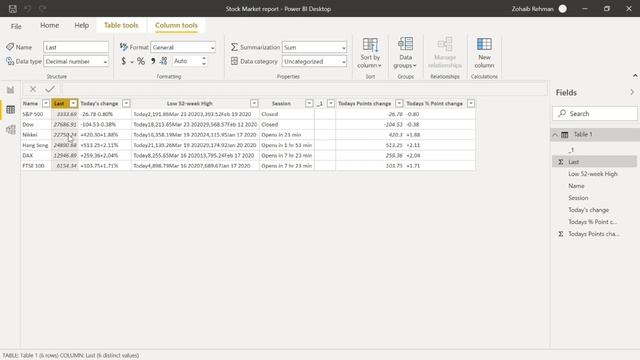Toggle thousands separator comma icon

[153, 61]
